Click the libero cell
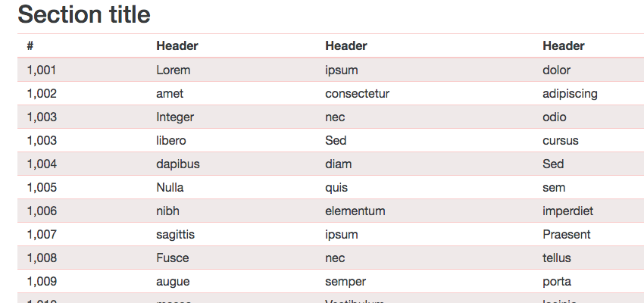This screenshot has height=303, width=644. tap(171, 141)
